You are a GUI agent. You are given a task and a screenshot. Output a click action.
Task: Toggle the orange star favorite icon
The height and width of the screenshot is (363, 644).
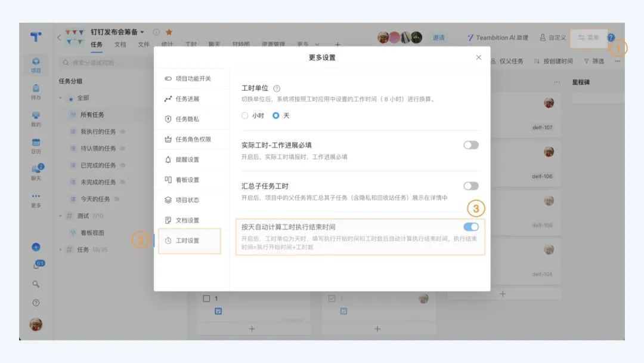coord(169,32)
